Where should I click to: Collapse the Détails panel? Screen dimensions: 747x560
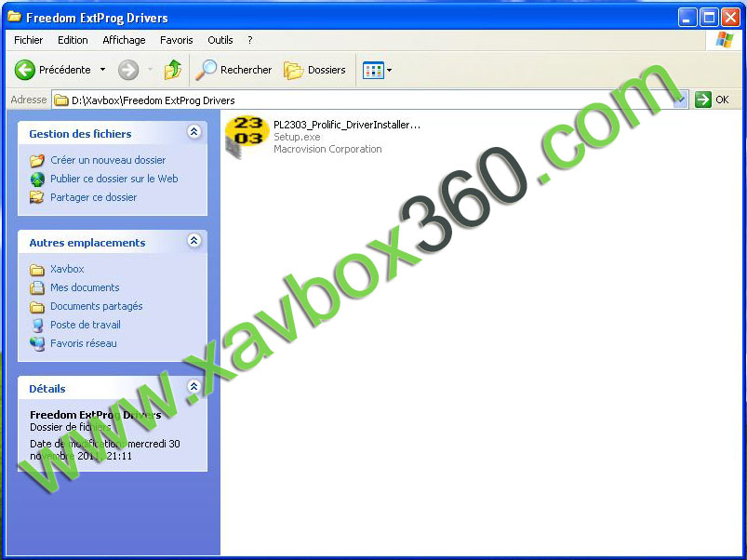coord(193,386)
